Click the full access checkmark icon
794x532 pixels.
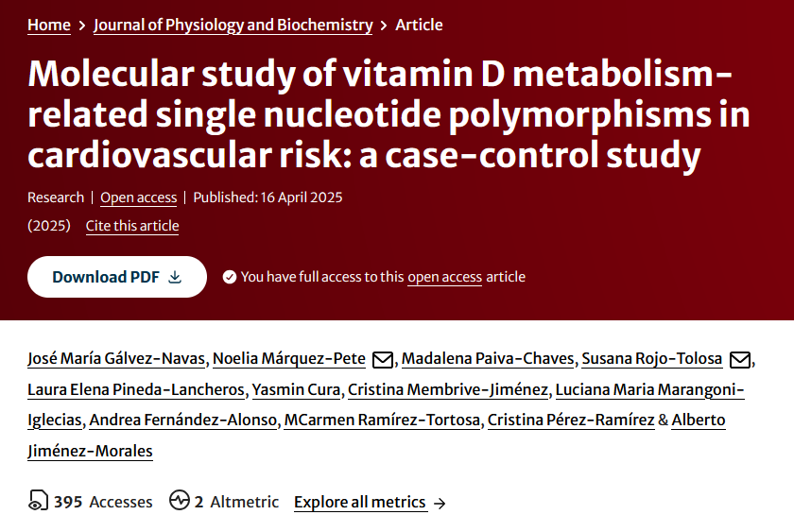pyautogui.click(x=229, y=277)
